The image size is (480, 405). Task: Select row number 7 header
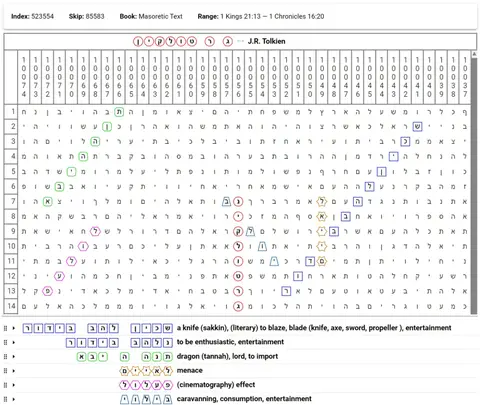(11, 201)
